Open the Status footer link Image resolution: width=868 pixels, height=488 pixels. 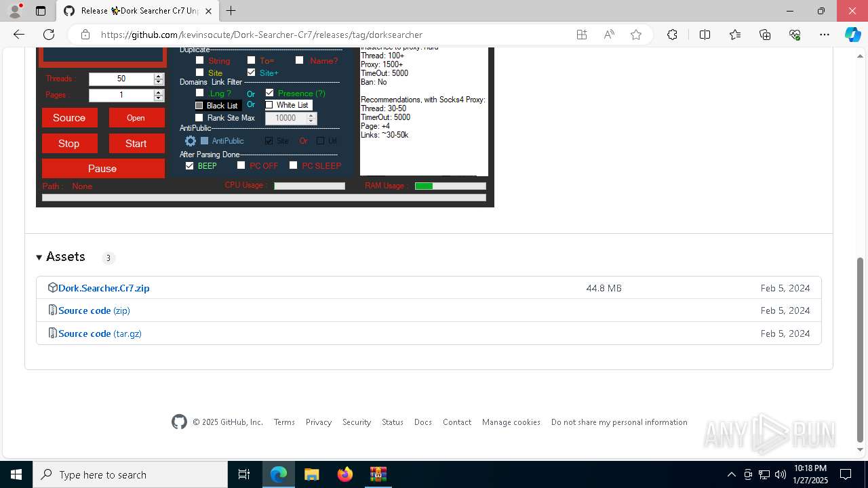click(x=393, y=422)
